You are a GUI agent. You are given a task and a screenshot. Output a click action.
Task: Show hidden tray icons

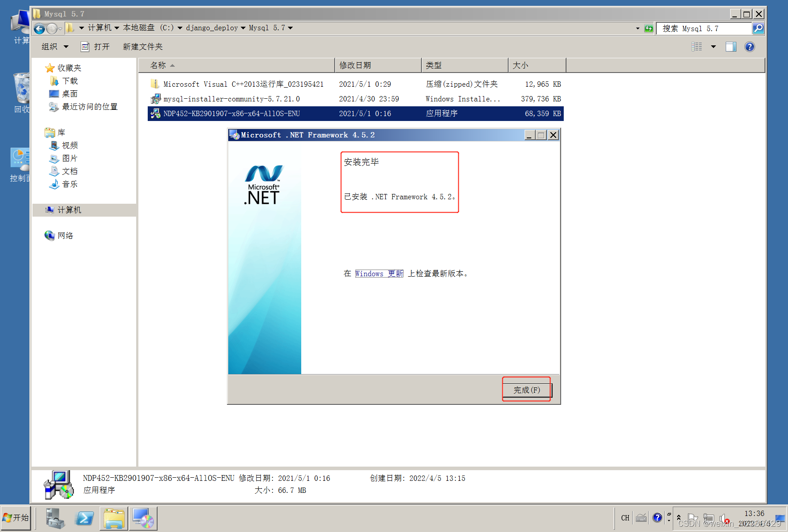coord(679,518)
